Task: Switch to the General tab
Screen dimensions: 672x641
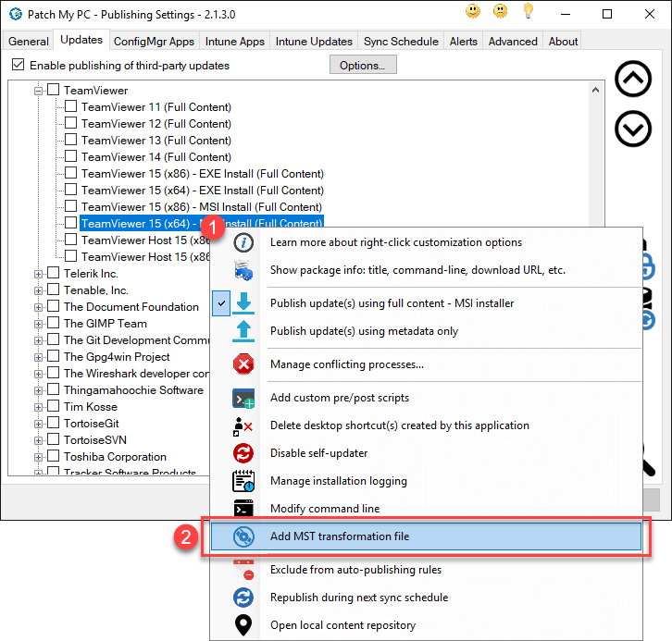Action: (x=29, y=41)
